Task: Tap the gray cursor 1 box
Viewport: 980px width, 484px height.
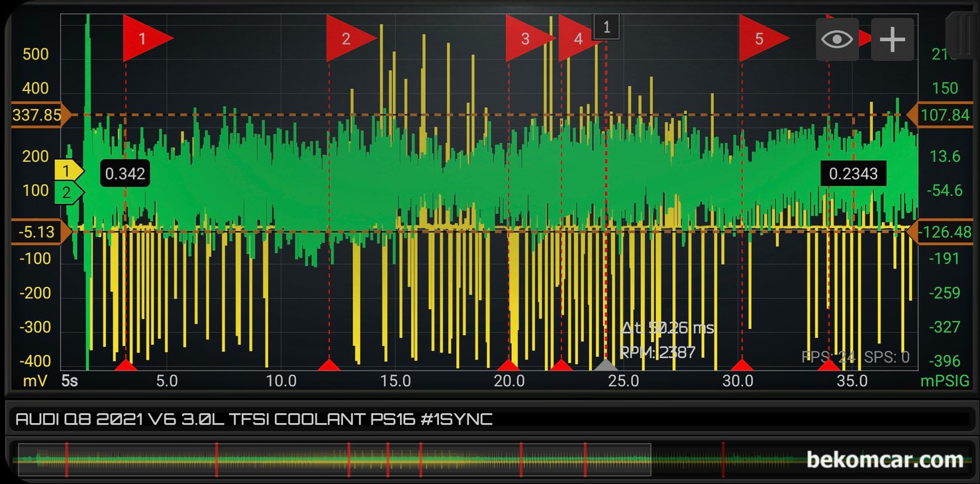Action: 607,27
